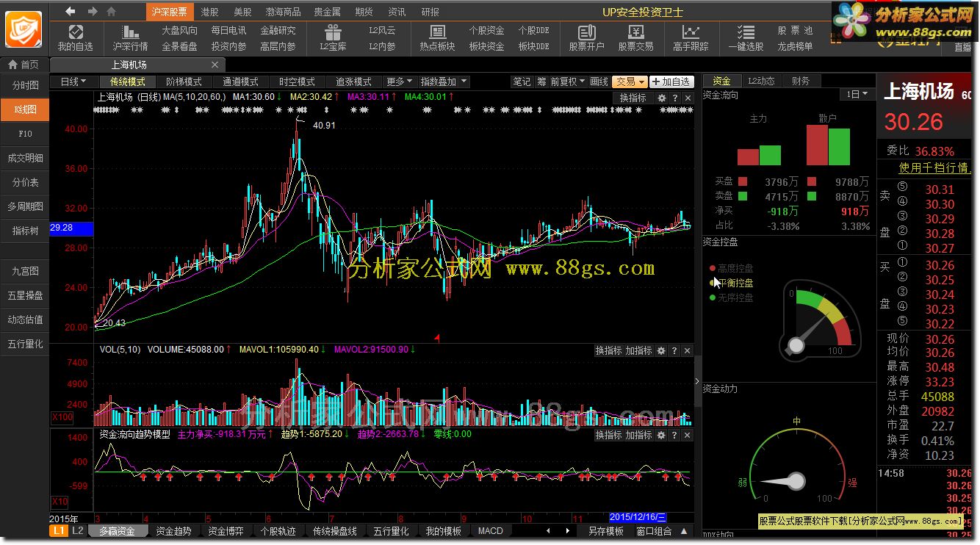The image size is (980, 545).
Task: Open help question mark on main chart
Action: 674,98
